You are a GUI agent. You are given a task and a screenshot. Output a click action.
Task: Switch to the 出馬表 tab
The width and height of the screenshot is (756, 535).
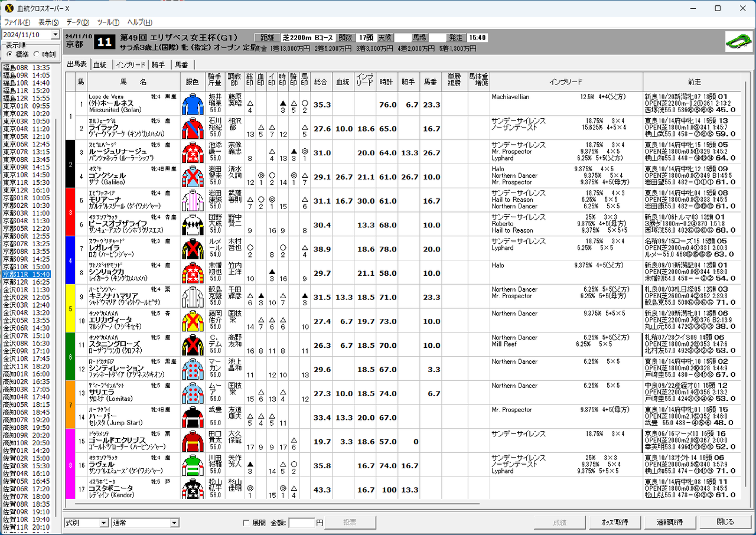point(77,64)
